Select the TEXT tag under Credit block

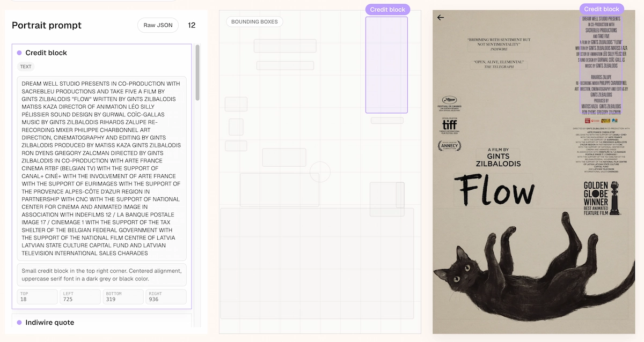tap(26, 67)
